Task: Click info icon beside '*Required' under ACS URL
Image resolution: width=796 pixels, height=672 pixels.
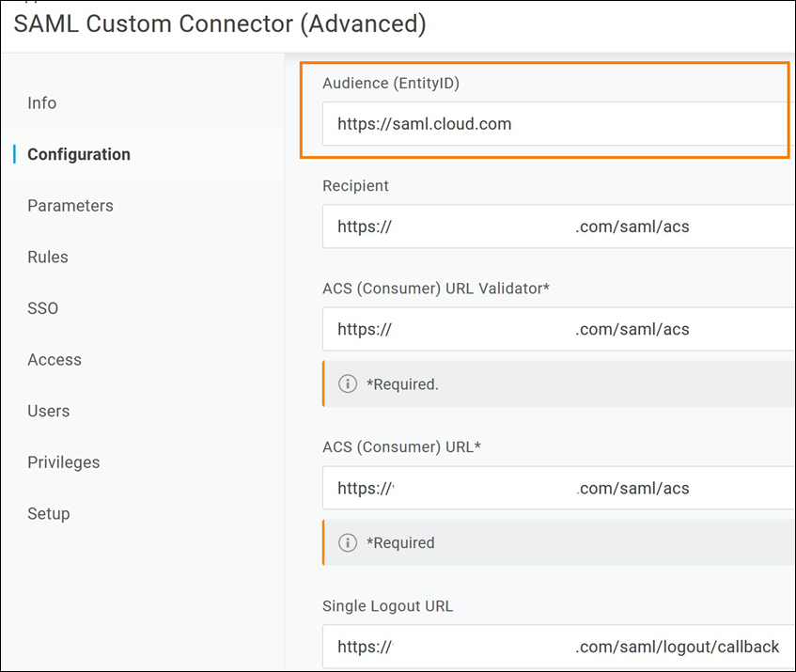Action: [x=348, y=542]
